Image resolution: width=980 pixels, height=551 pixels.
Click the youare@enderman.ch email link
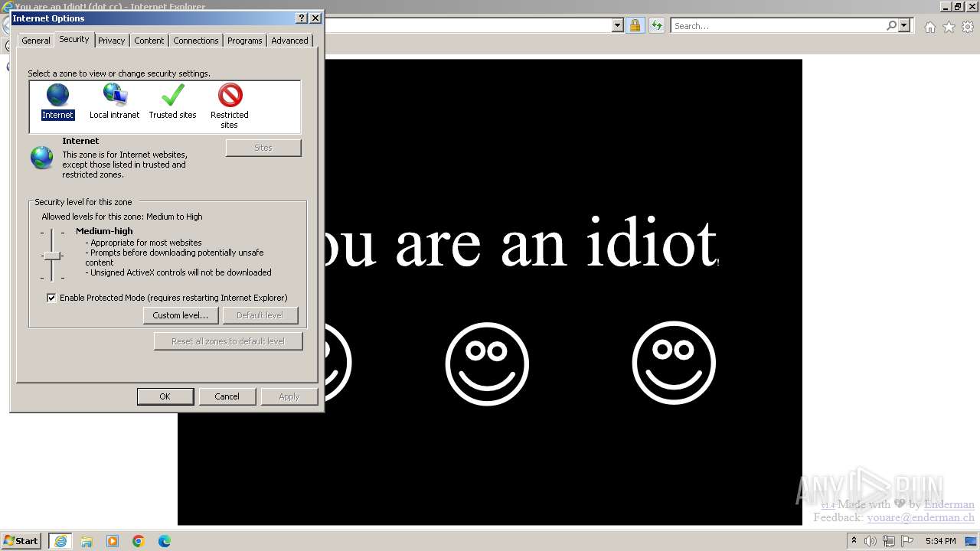pos(920,517)
